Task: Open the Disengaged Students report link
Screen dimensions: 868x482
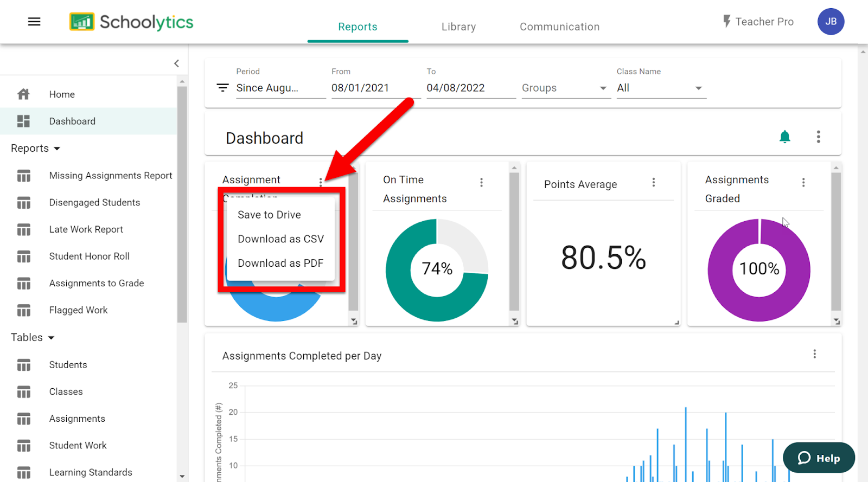Action: [x=94, y=203]
